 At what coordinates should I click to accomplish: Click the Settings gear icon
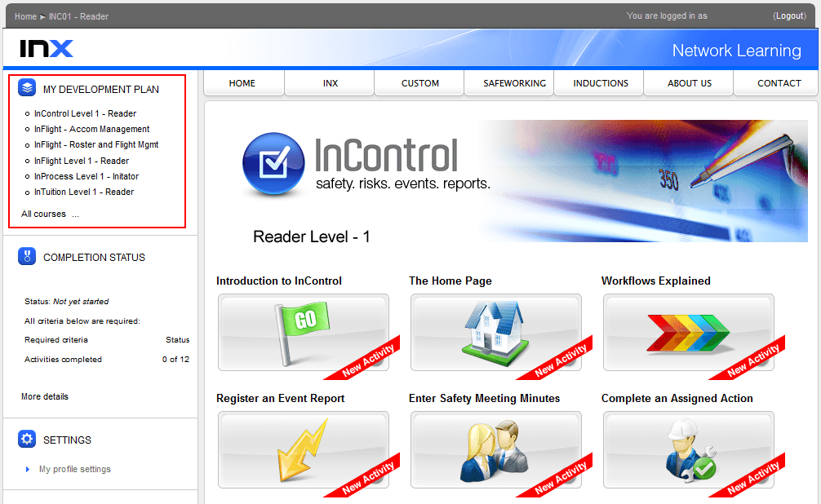click(27, 439)
